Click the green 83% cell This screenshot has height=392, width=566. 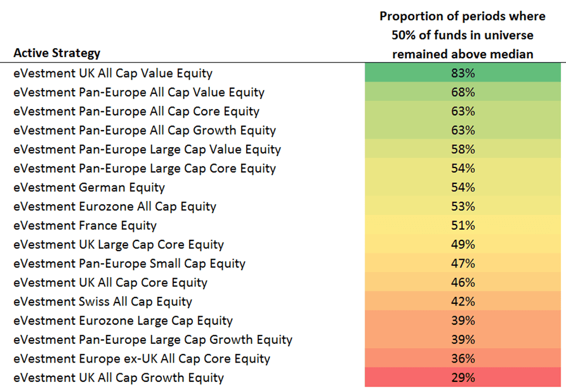coord(462,73)
